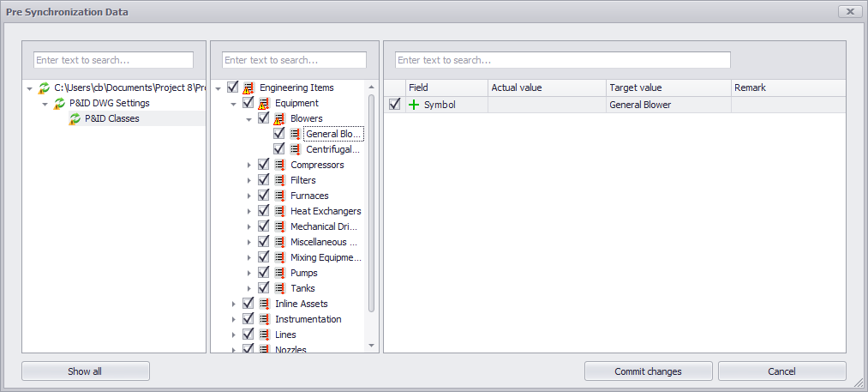The image size is (868, 392).
Task: Uncheck the Pumps checkbox
Action: click(264, 273)
